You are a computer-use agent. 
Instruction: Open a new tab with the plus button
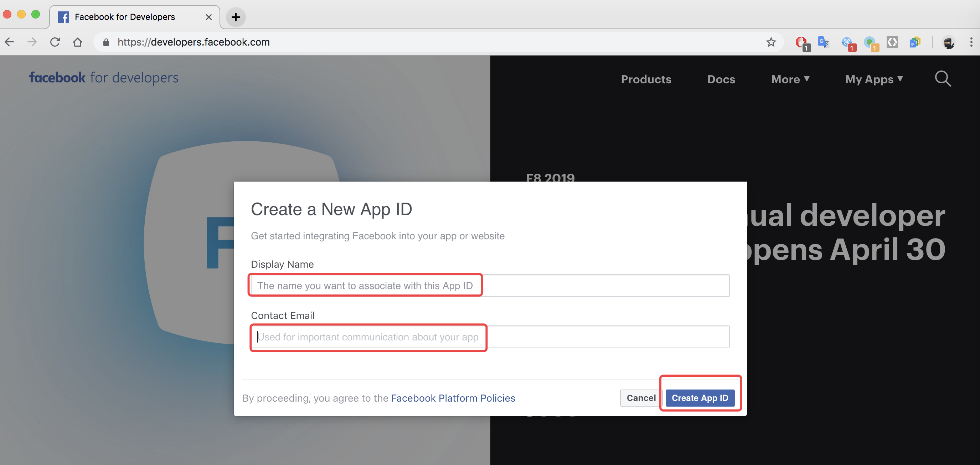click(236, 17)
